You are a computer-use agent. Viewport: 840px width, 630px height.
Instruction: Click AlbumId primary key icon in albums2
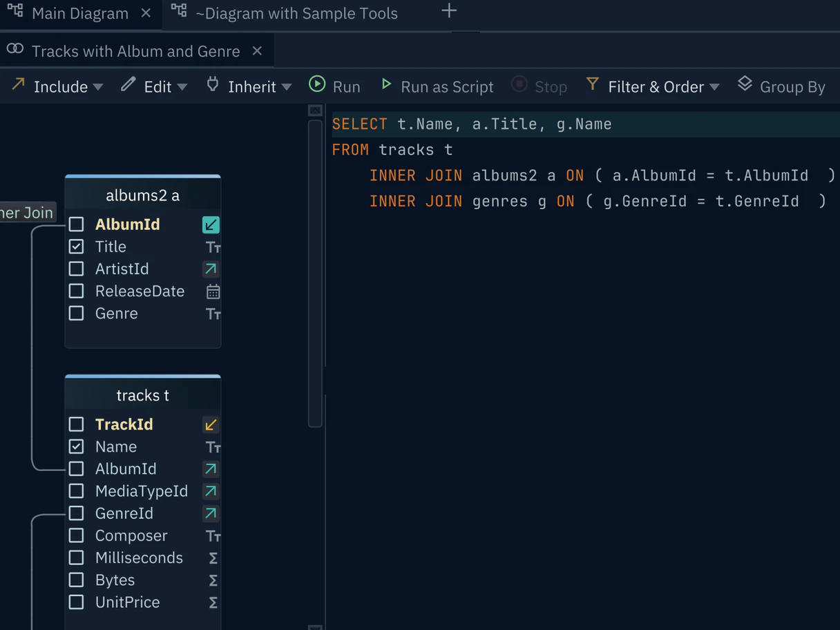click(x=211, y=225)
